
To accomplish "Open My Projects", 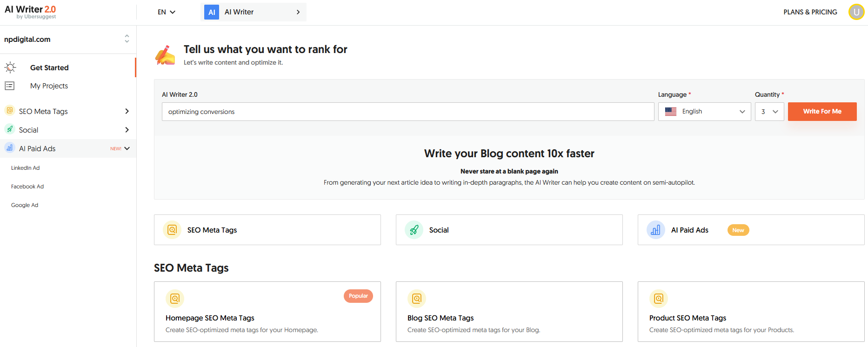I will click(x=49, y=86).
